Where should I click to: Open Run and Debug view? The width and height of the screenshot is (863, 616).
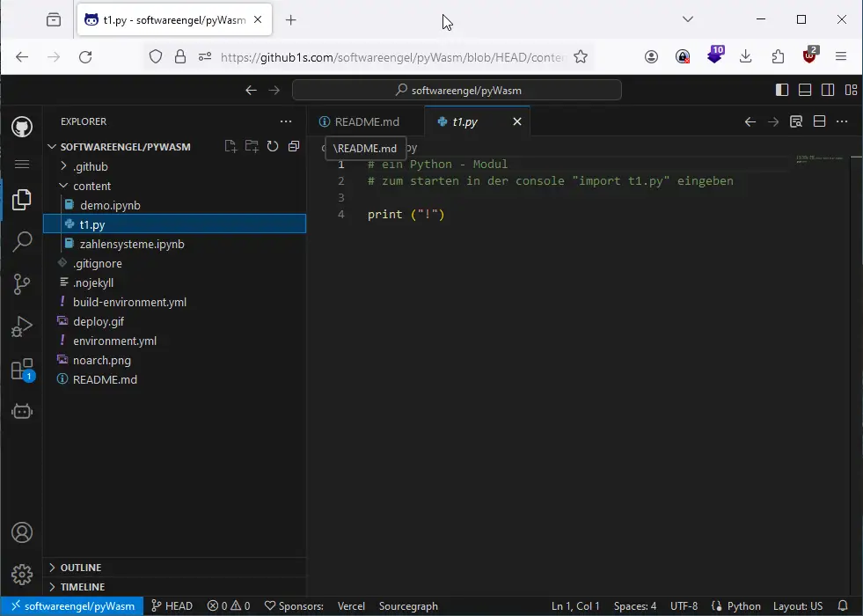pyautogui.click(x=22, y=327)
